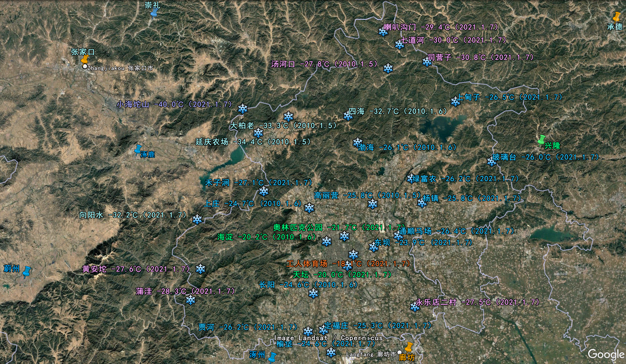Click the orange Chengde pushpin marker

(x=617, y=17)
